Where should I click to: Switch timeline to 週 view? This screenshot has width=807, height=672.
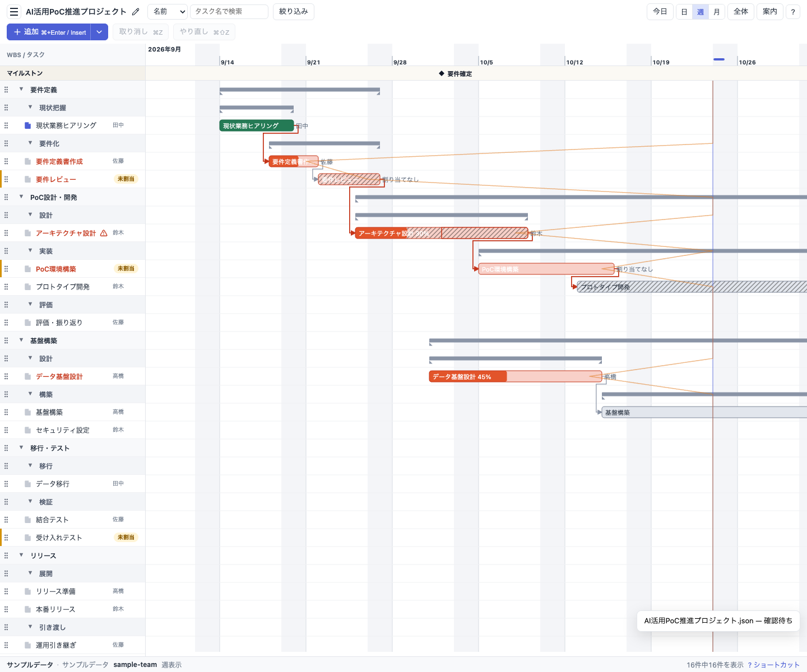click(701, 12)
